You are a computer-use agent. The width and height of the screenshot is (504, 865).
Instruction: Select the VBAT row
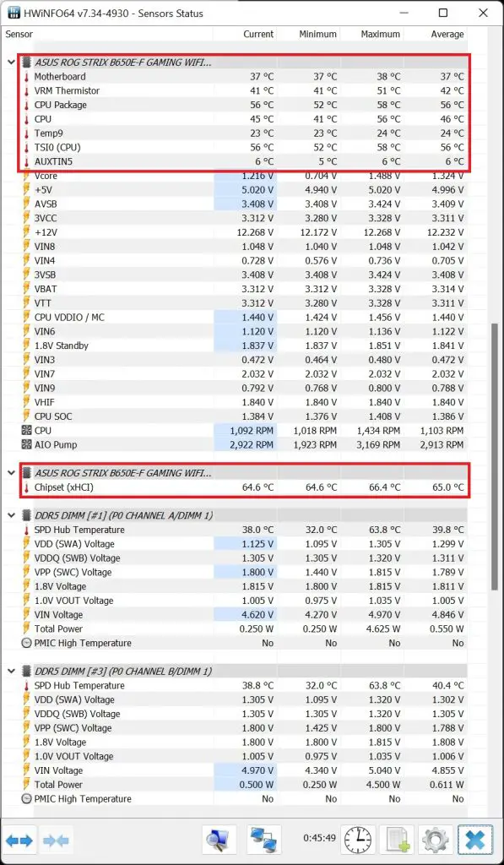pos(244,289)
